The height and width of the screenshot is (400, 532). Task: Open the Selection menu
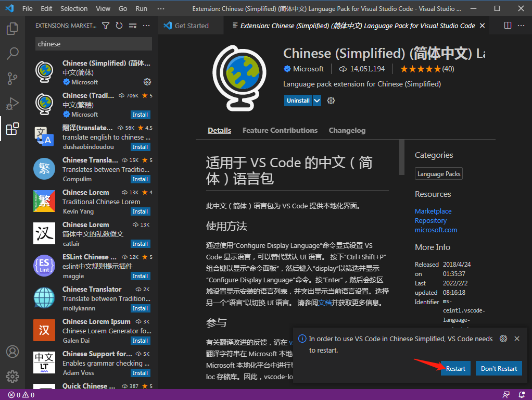(x=74, y=8)
